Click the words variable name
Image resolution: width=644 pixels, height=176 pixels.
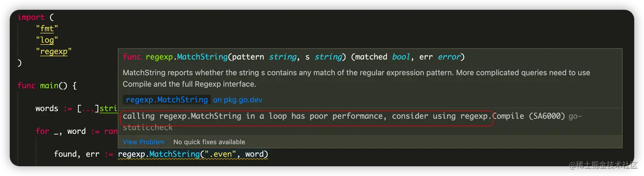pyautogui.click(x=47, y=109)
